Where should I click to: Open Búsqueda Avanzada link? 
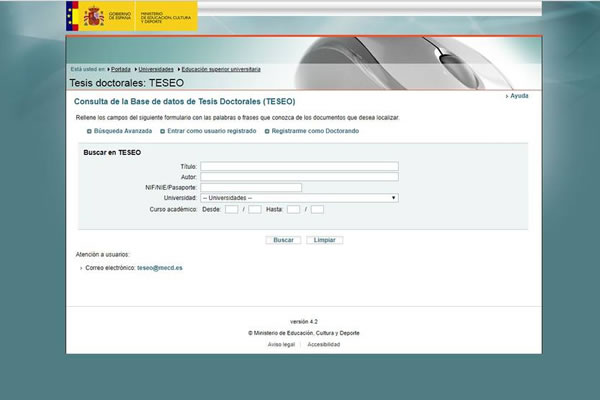point(123,131)
